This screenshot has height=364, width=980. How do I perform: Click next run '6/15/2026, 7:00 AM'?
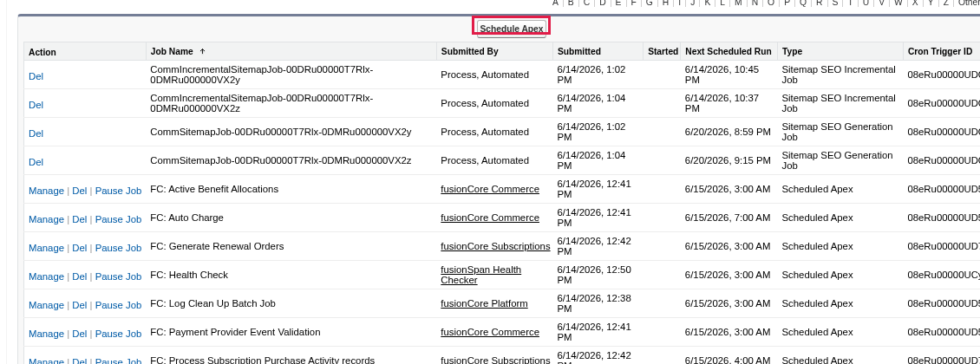click(x=728, y=218)
